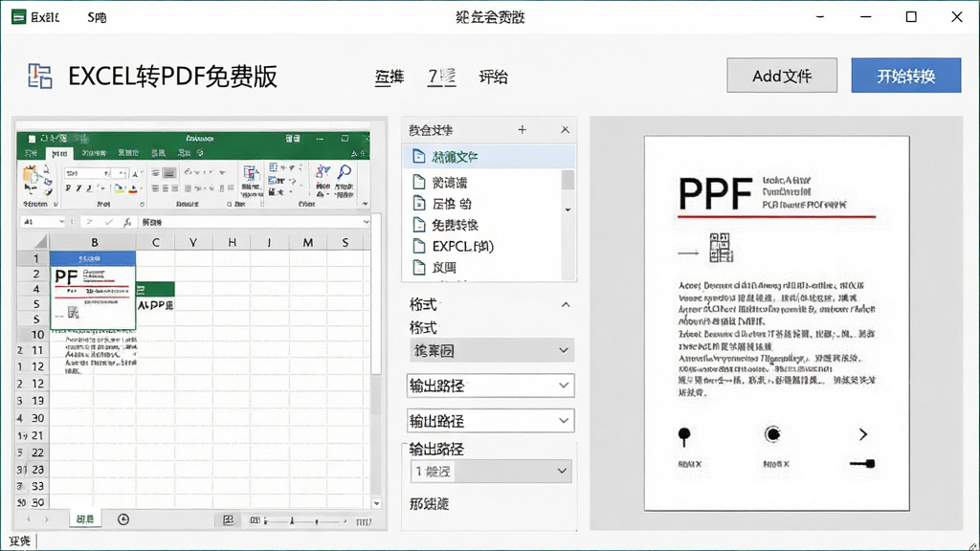This screenshot has width=980, height=551.
Task: Select row header 1 in spreadsheet
Action: point(35,258)
